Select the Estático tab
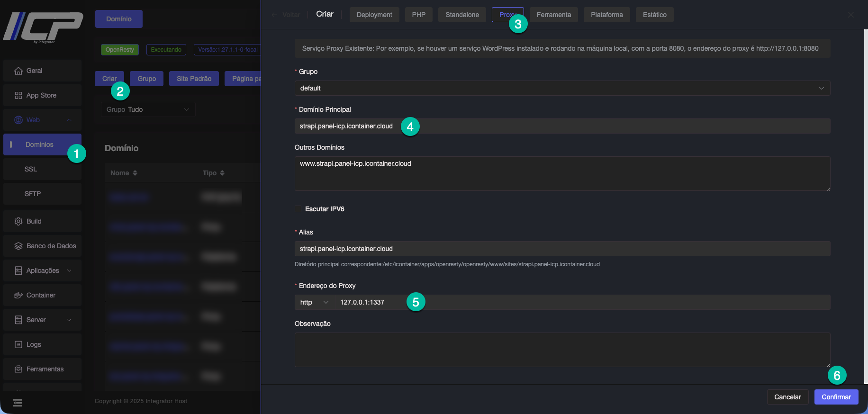The image size is (868, 414). pyautogui.click(x=654, y=15)
